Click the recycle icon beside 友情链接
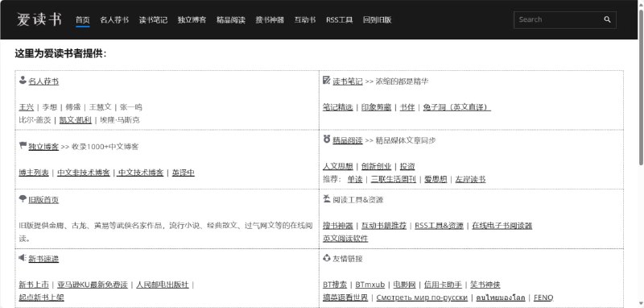 coord(327,258)
